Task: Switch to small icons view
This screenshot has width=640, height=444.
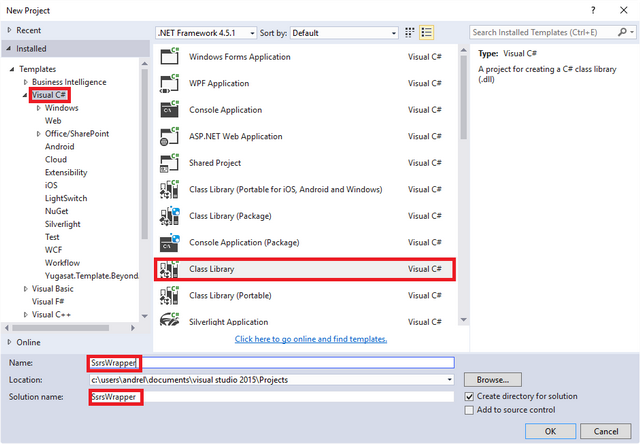Action: 409,33
